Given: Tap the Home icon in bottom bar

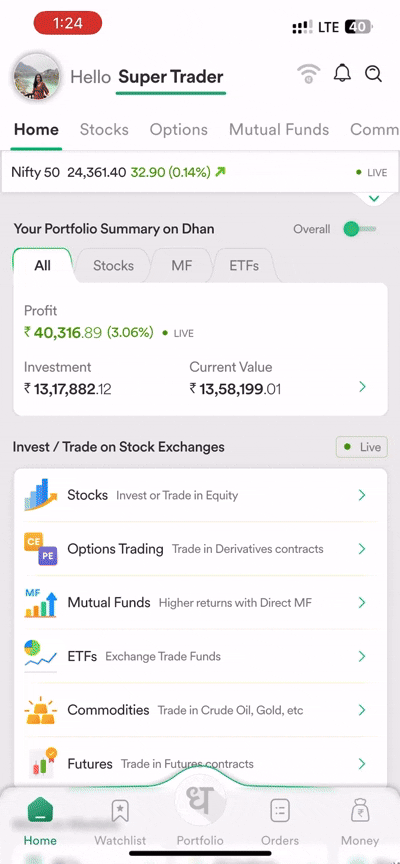Looking at the screenshot, I should tap(40, 811).
